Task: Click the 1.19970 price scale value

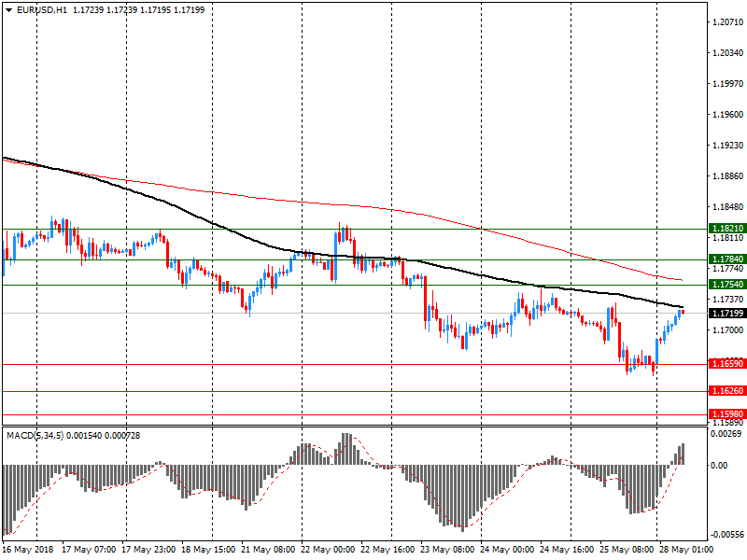Action: [x=727, y=83]
